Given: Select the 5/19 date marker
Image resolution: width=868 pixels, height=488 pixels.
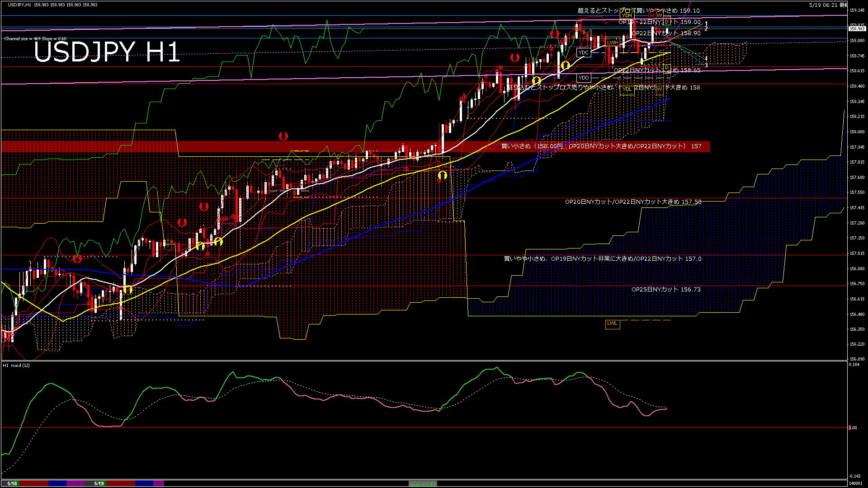Looking at the screenshot, I should click(x=99, y=483).
